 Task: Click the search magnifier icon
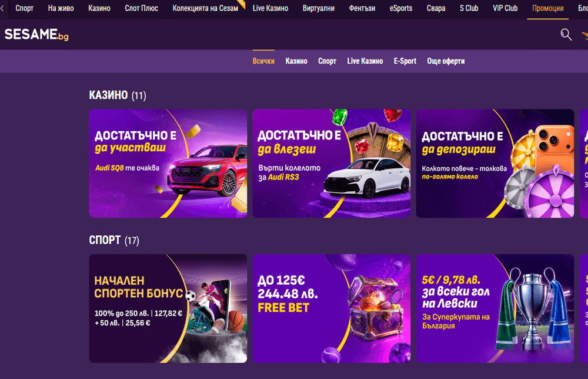(x=566, y=35)
